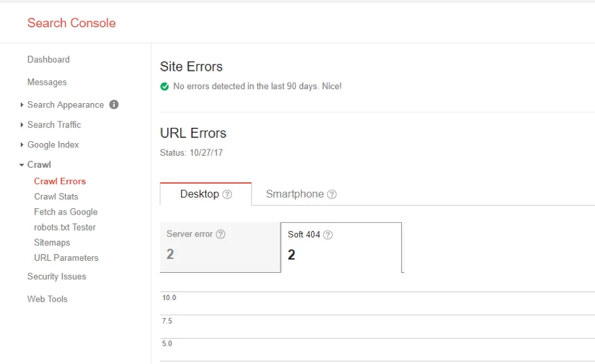Open Sitemaps page
The width and height of the screenshot is (595, 364).
[52, 242]
